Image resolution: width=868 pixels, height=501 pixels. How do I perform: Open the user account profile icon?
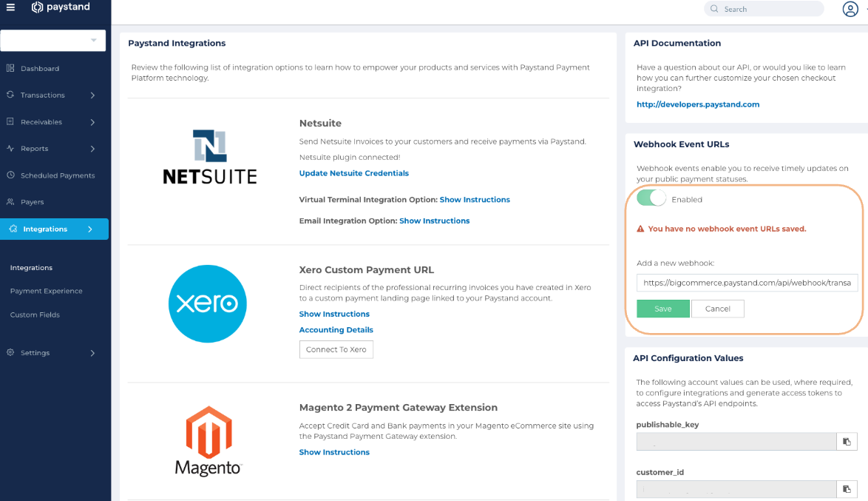coord(850,9)
